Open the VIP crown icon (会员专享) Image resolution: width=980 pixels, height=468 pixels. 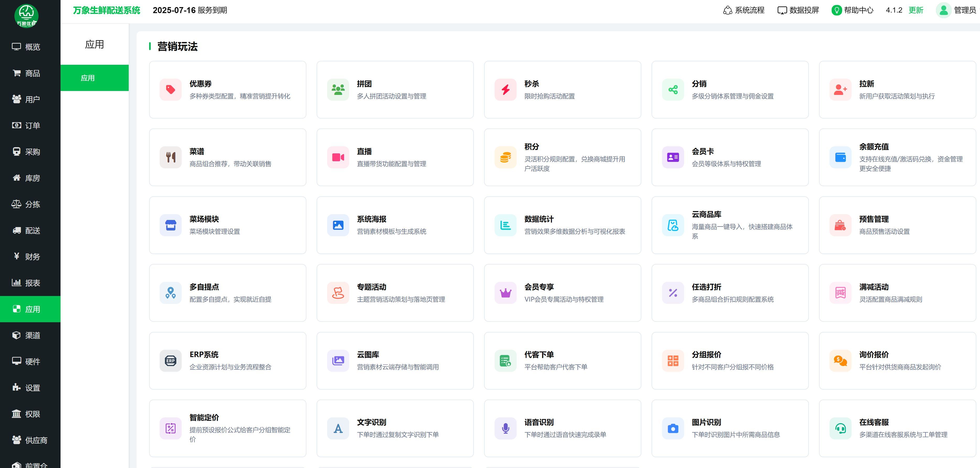point(505,293)
